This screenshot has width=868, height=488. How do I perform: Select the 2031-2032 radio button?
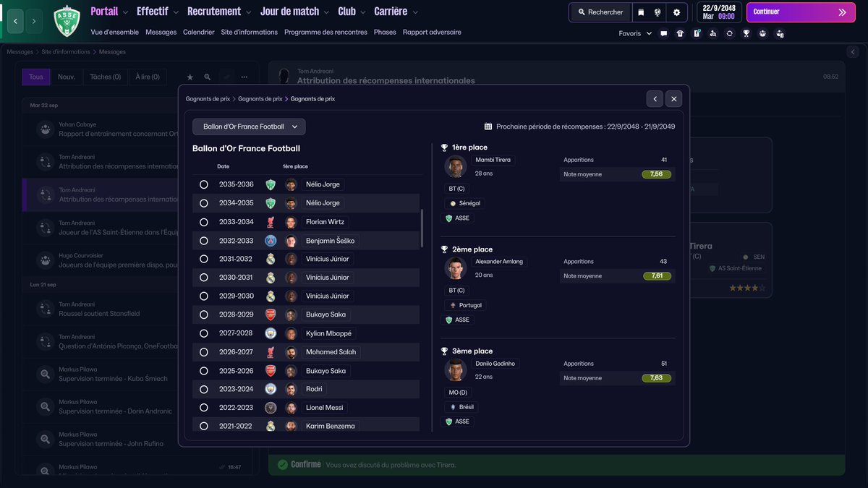coord(204,259)
